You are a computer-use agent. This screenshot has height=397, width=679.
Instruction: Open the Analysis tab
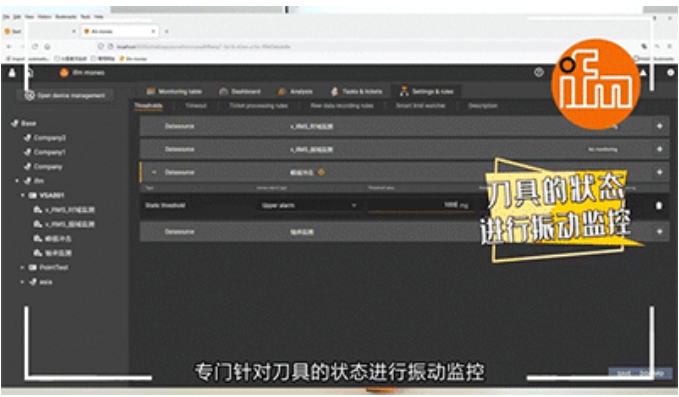point(295,91)
